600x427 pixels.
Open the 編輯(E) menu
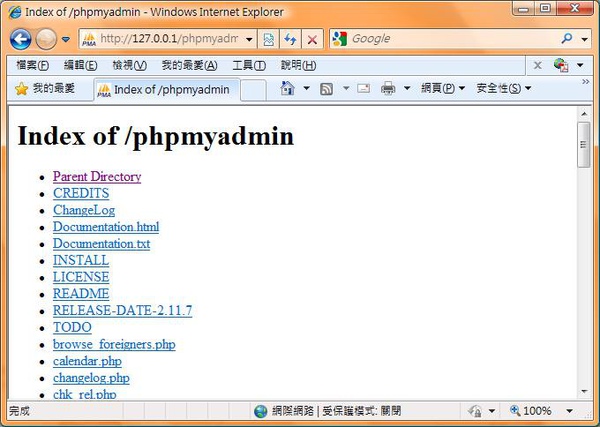pyautogui.click(x=80, y=65)
